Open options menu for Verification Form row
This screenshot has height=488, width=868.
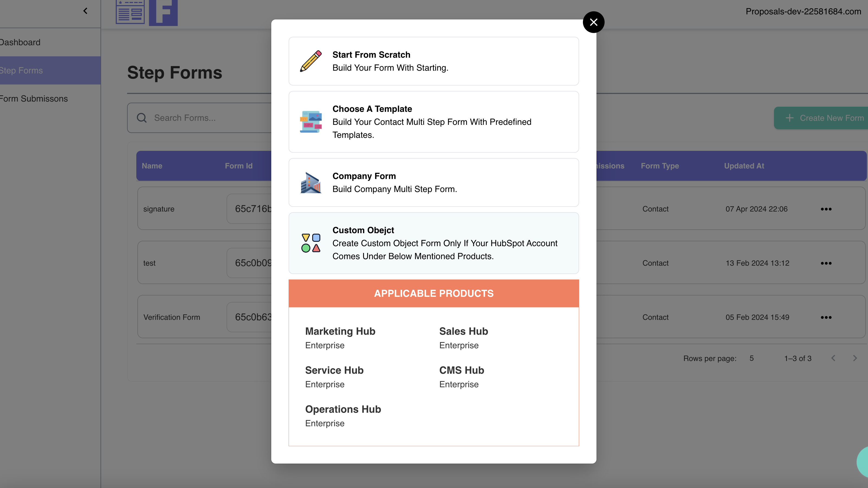click(826, 318)
